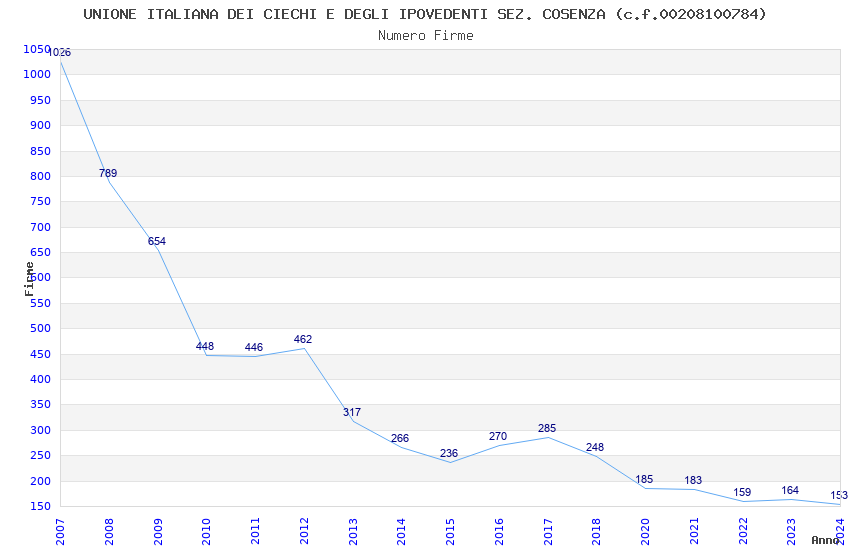This screenshot has height=550, width=850.
Task: Select data label 164 for 2023
Action: [x=790, y=490]
